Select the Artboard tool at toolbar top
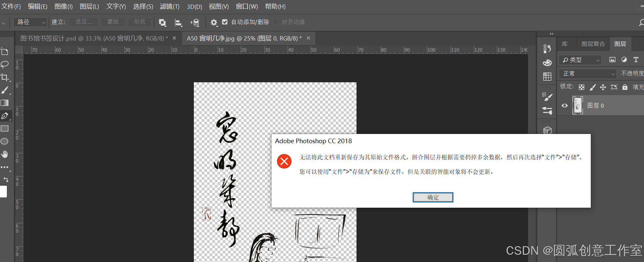Viewport: 644px width, 262px height. click(5, 51)
